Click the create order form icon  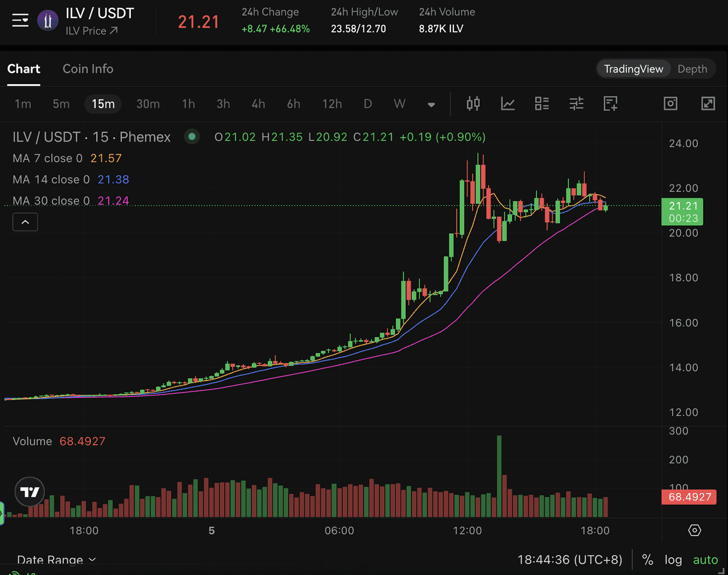tap(610, 104)
